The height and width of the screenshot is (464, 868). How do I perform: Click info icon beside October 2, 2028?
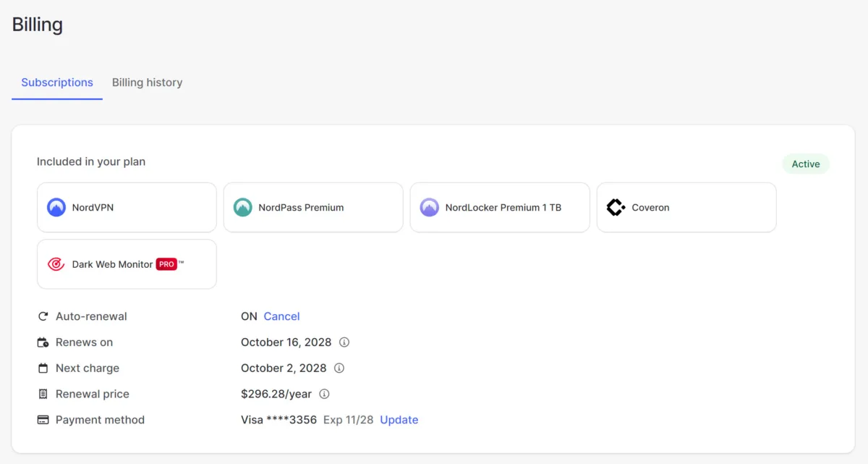tap(339, 368)
